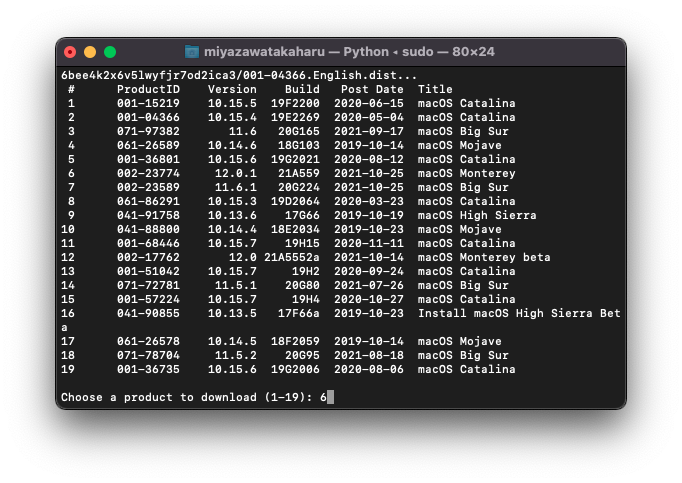Screen dimensions: 682x483
Task: Click version 12.0.1 in row 6
Action: [236, 174]
